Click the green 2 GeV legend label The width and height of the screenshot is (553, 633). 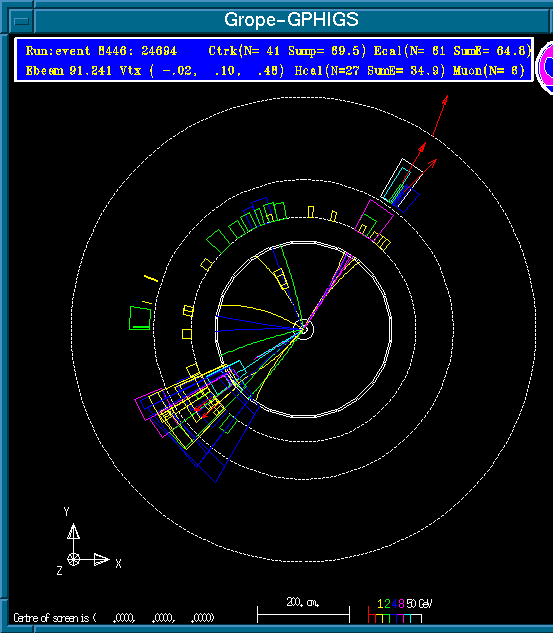[388, 604]
